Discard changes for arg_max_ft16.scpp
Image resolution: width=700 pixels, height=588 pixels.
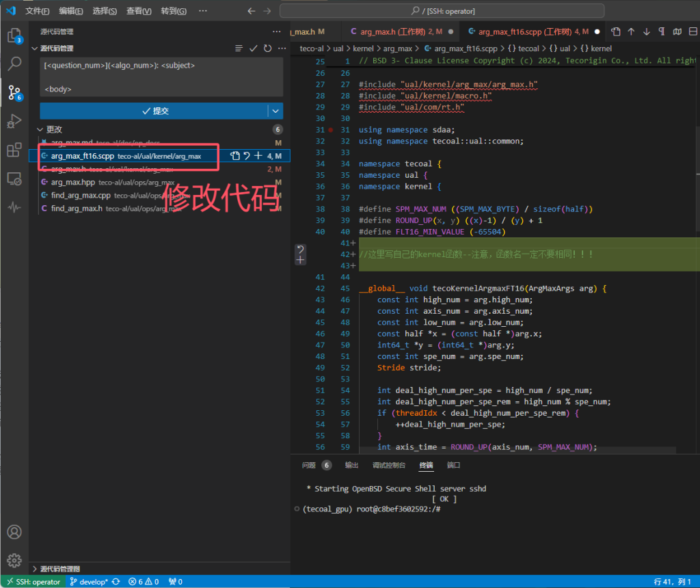pyautogui.click(x=247, y=156)
